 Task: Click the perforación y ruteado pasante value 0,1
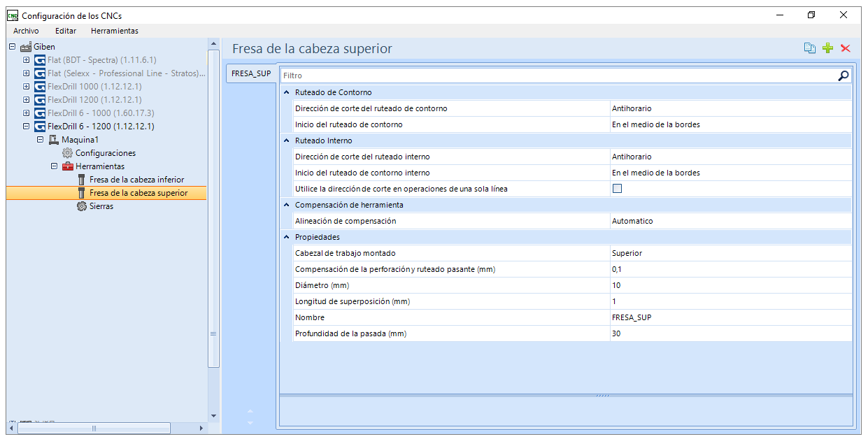(730, 269)
